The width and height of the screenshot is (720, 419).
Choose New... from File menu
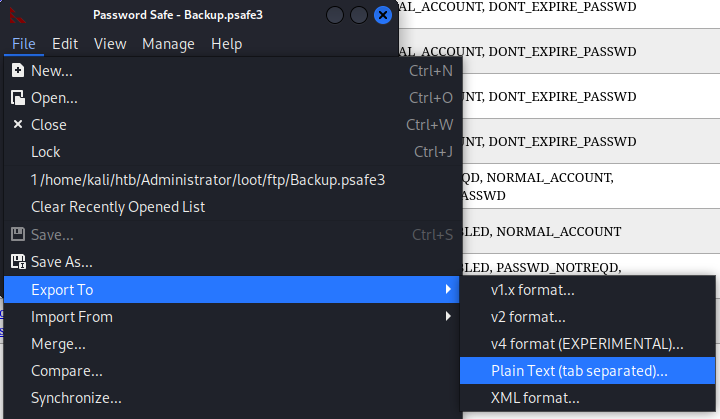231,71
